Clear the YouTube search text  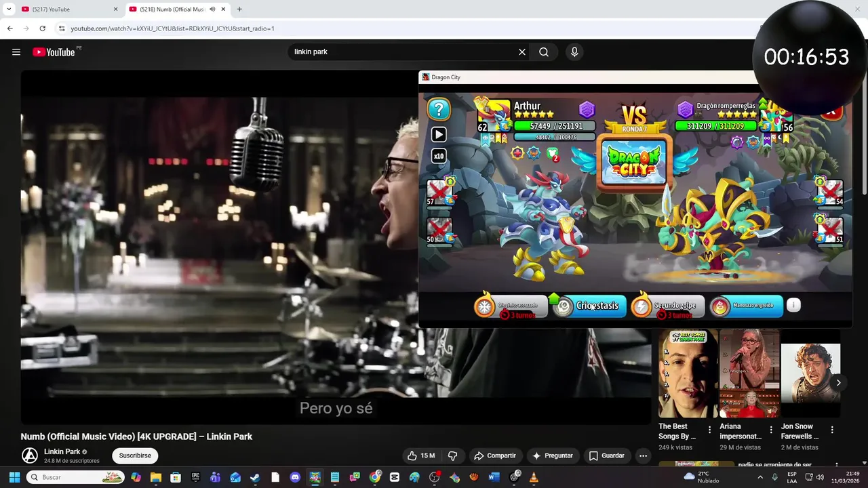[522, 52]
